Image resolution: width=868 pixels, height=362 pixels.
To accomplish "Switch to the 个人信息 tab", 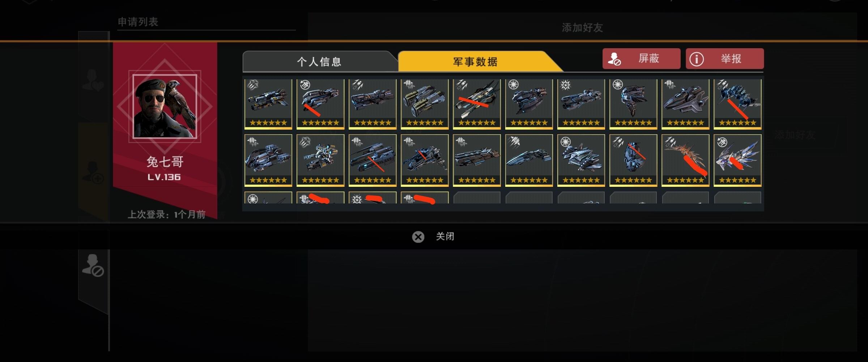I will pyautogui.click(x=320, y=62).
